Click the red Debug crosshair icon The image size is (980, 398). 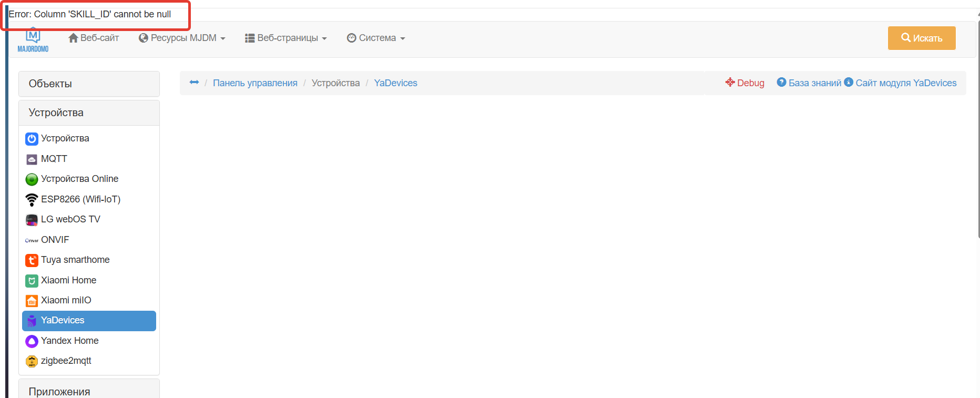tap(730, 82)
